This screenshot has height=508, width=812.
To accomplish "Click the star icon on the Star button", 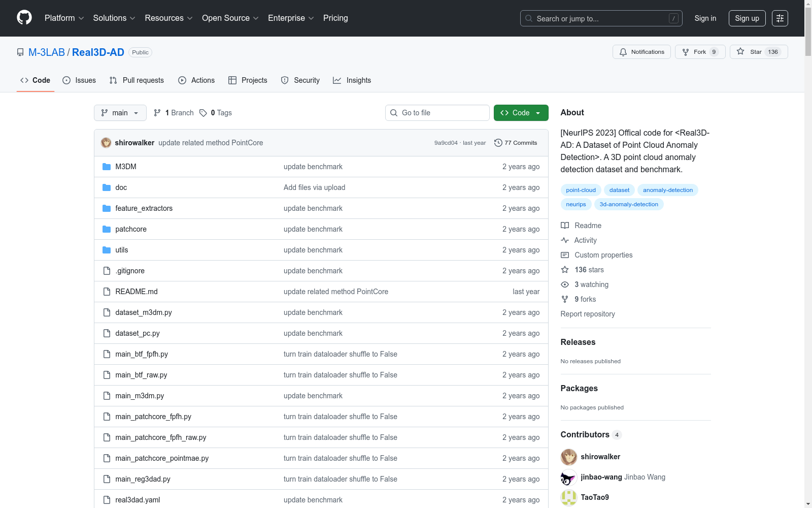I will [x=740, y=51].
